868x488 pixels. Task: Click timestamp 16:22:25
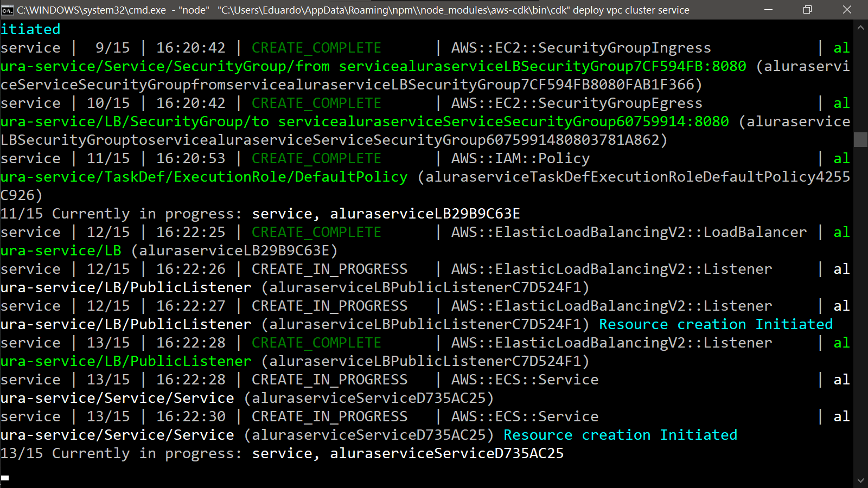tap(190, 232)
